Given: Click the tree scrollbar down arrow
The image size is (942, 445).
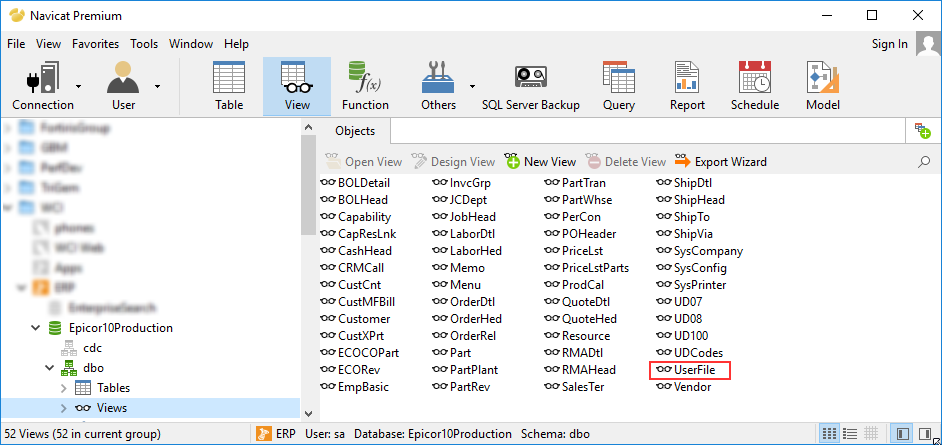Looking at the screenshot, I should pos(308,413).
